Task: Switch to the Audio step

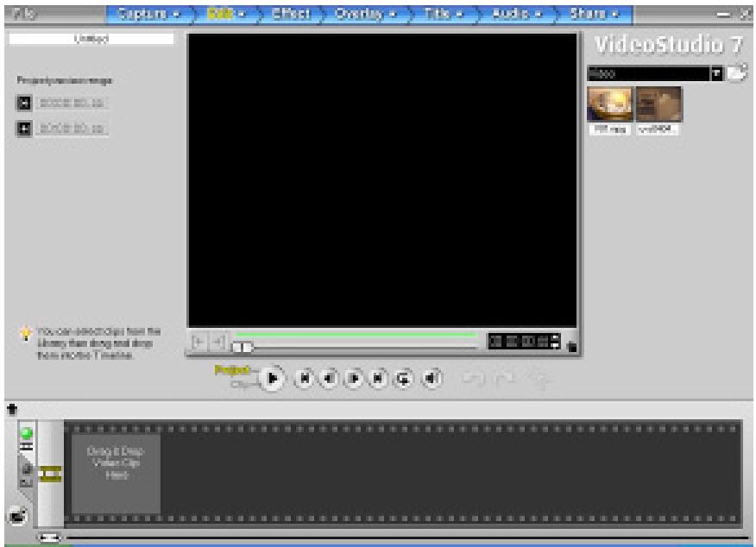Action: click(516, 14)
